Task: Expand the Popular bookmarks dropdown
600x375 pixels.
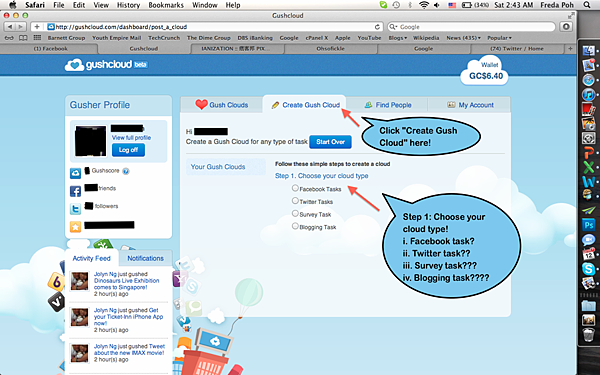Action: [499, 38]
